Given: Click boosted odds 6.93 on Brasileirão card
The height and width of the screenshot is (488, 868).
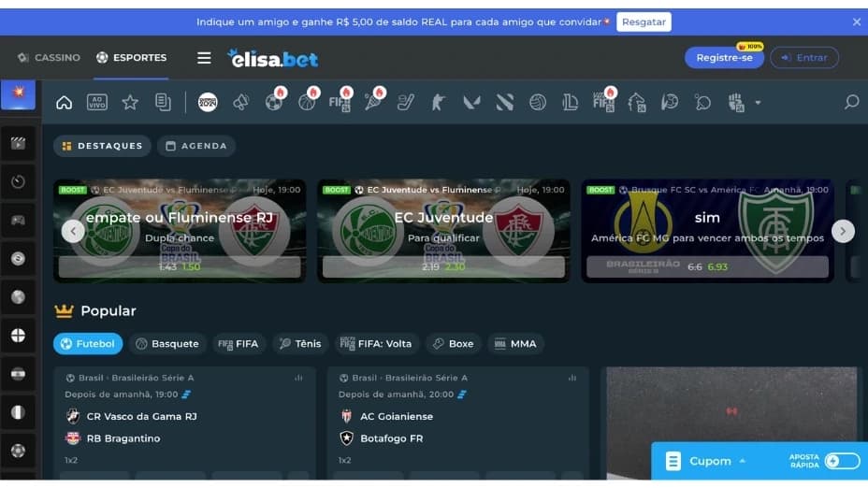Looking at the screenshot, I should click(717, 266).
